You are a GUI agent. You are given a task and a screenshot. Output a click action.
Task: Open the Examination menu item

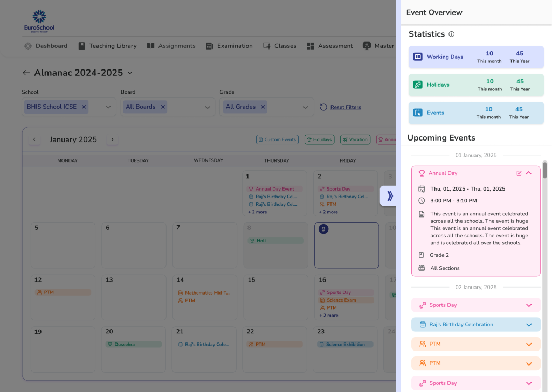(229, 46)
